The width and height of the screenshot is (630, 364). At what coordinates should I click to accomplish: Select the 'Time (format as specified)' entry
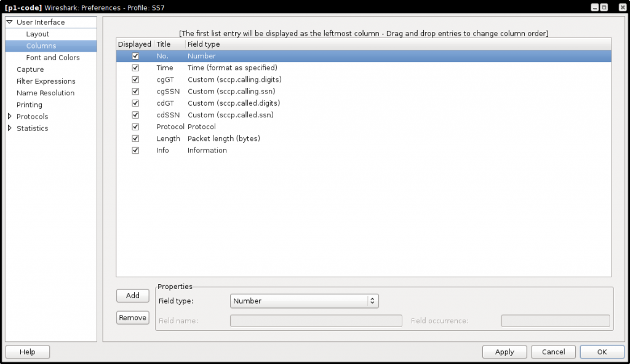233,68
